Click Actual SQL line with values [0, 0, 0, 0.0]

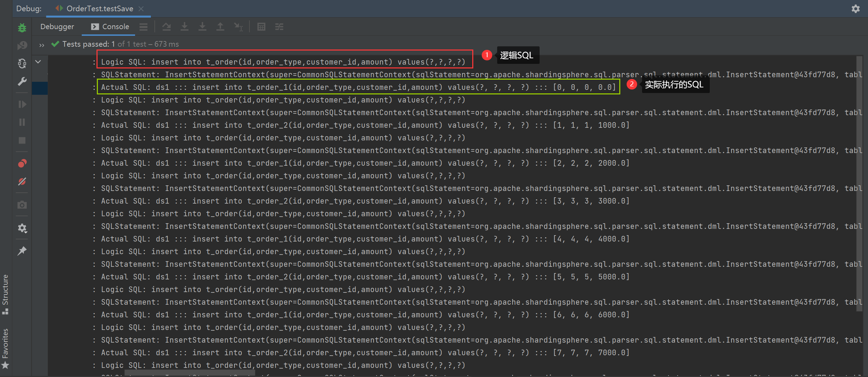[x=358, y=87]
